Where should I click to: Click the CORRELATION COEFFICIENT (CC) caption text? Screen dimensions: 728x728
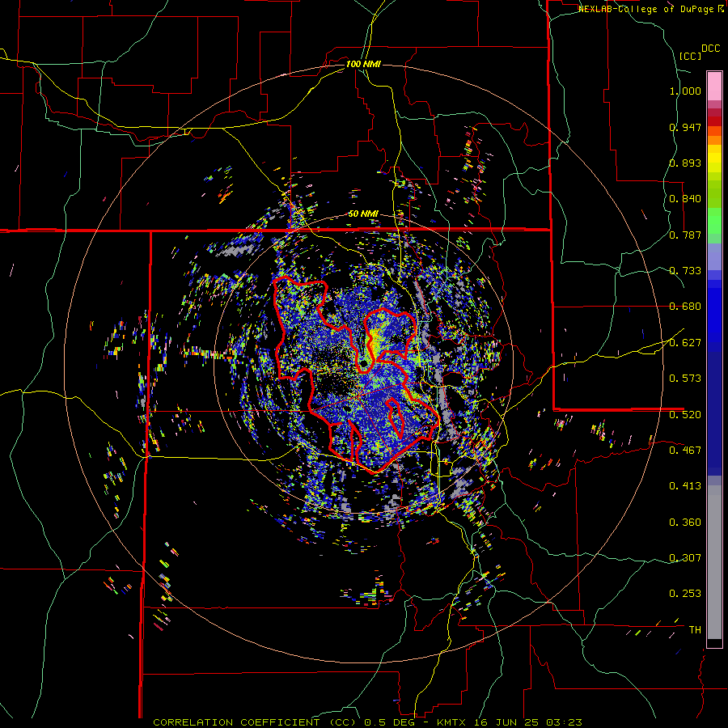click(x=256, y=722)
